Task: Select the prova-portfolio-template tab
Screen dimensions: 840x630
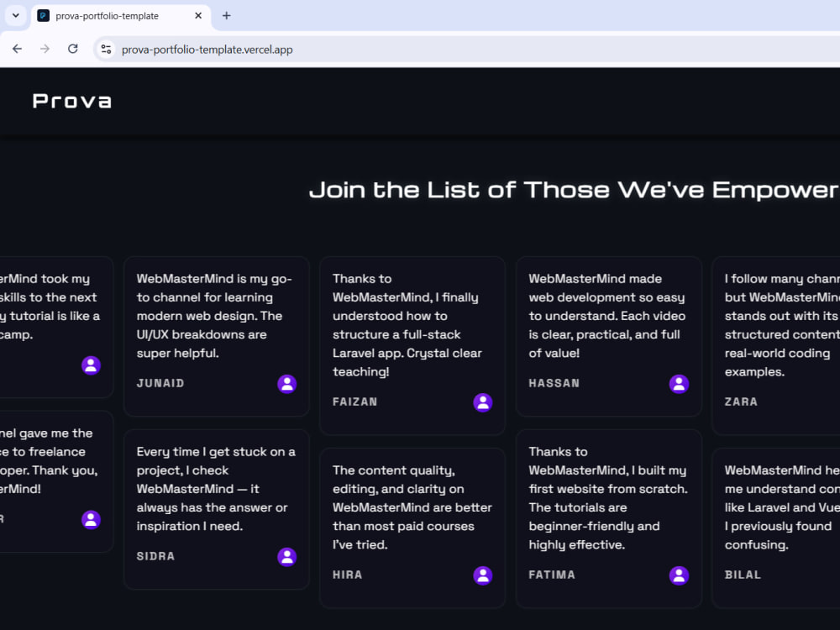Action: click(x=120, y=16)
